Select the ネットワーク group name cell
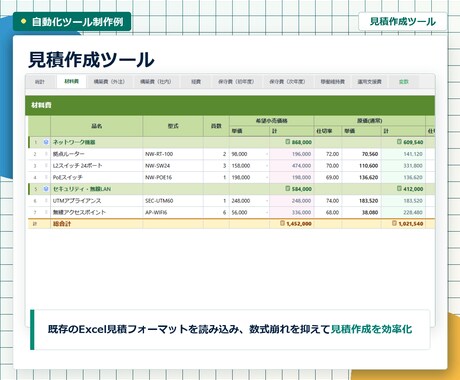This screenshot has height=380, width=460. coord(97,142)
